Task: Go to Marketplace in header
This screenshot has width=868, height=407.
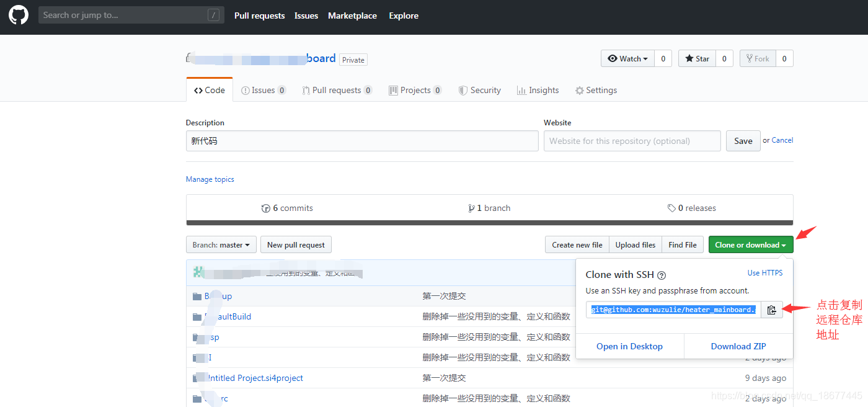Action: pyautogui.click(x=352, y=16)
